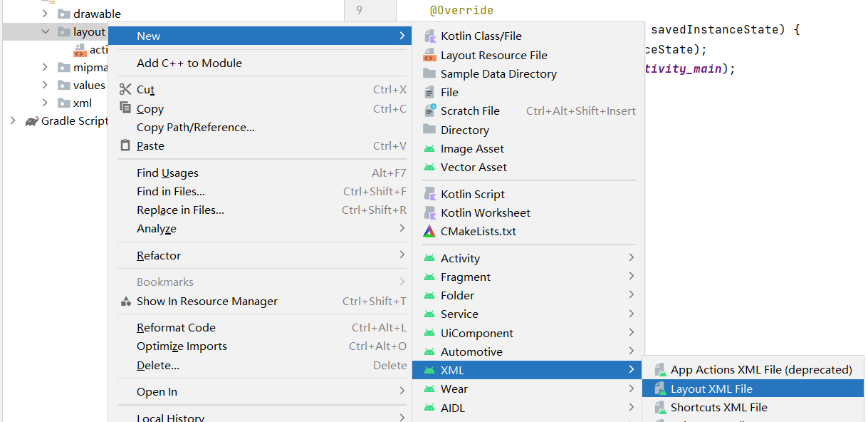This screenshot has height=422, width=868.
Task: Expand the drawable folder node
Action: click(45, 14)
